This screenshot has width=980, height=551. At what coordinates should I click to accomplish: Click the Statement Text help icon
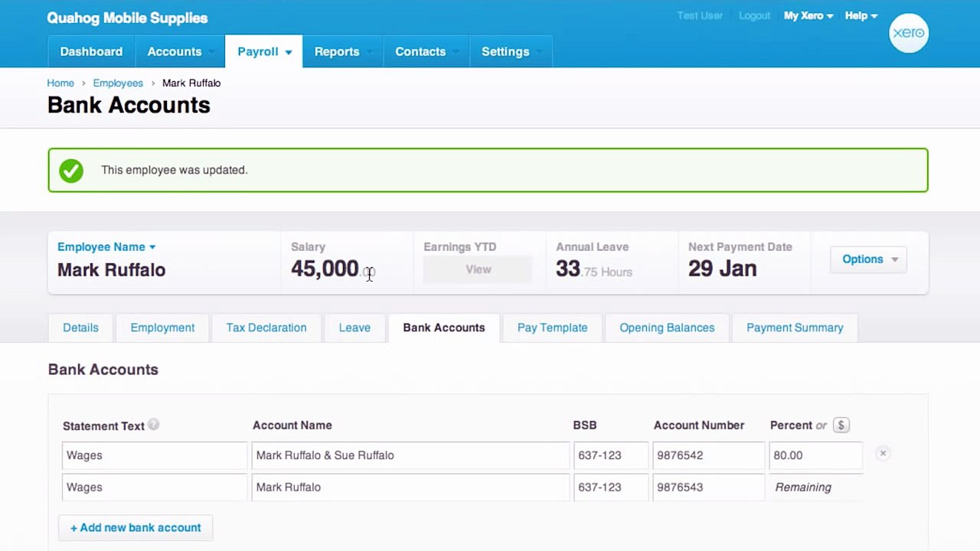(154, 425)
